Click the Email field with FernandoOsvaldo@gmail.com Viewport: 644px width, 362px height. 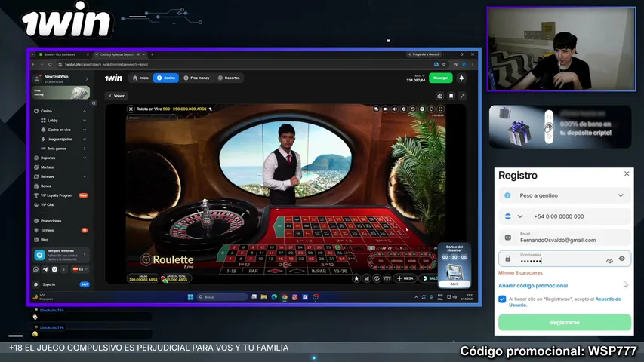[x=565, y=238]
